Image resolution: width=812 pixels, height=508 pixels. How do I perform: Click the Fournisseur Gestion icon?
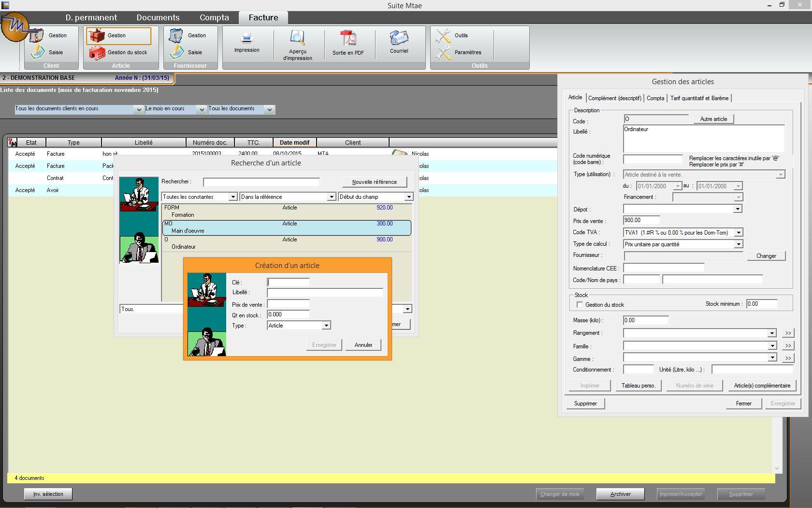pos(176,35)
